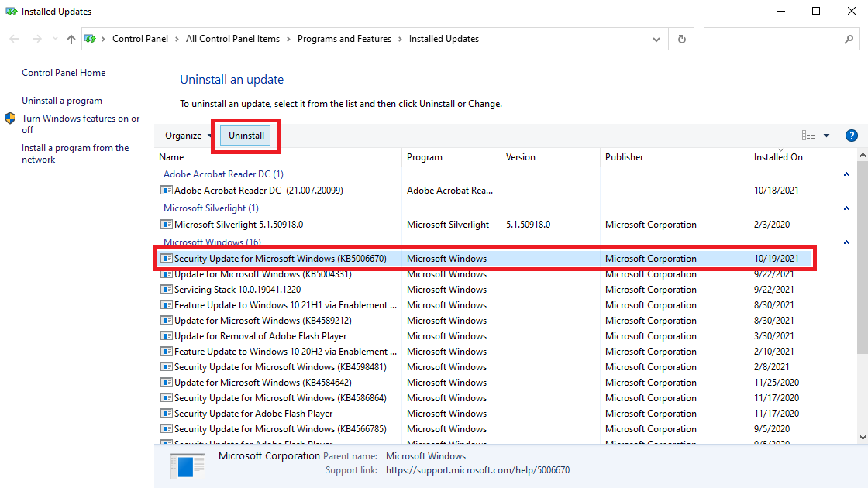Click the icon beside Update KB4589212

click(166, 321)
